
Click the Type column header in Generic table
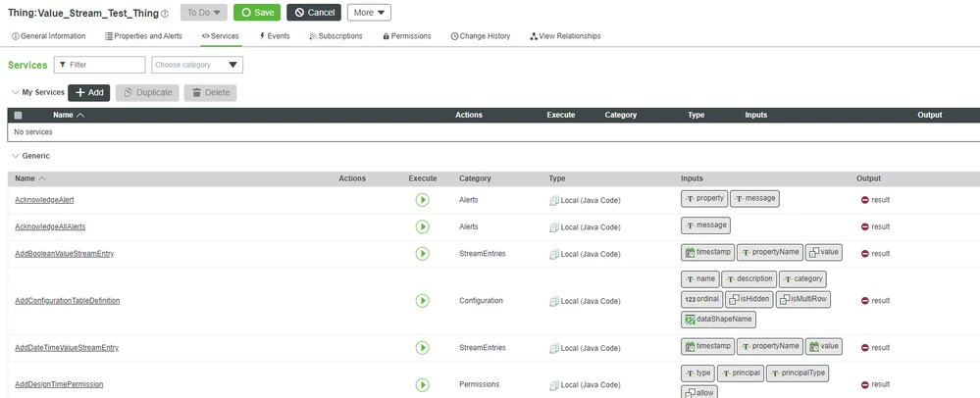tap(557, 178)
